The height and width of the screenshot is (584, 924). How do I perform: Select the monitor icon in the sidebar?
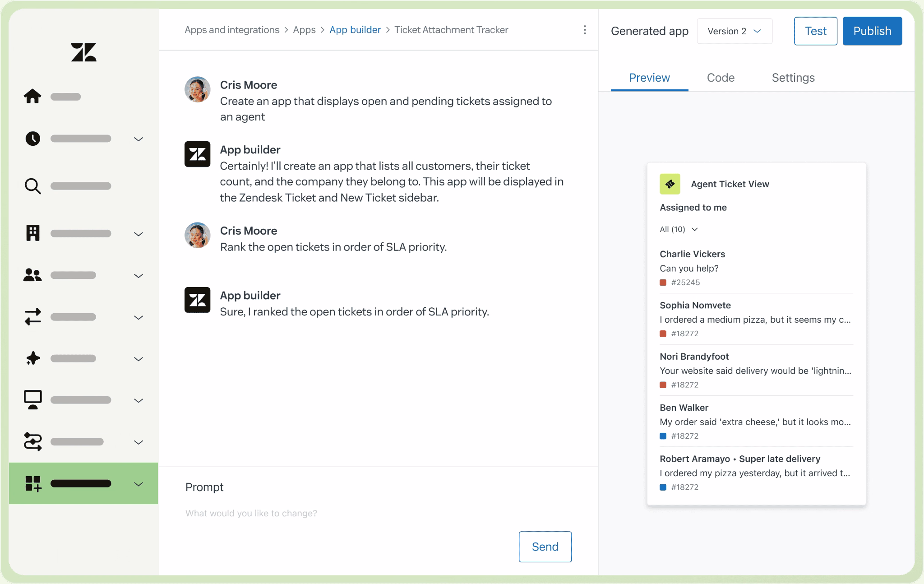pyautogui.click(x=32, y=399)
